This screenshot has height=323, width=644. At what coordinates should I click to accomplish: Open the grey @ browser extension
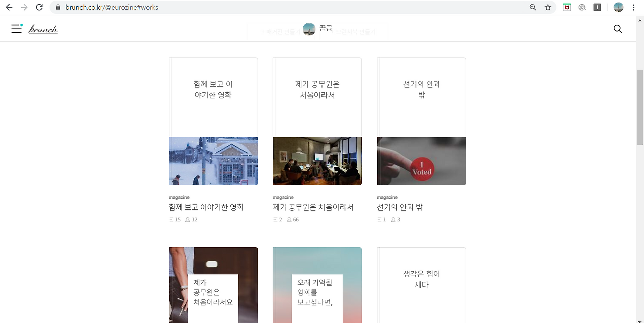(x=582, y=7)
